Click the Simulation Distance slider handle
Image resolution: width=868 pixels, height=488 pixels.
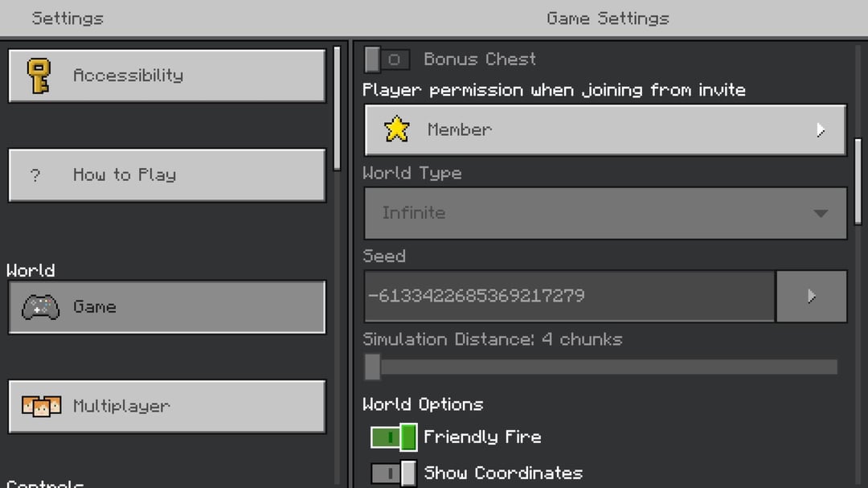point(372,367)
